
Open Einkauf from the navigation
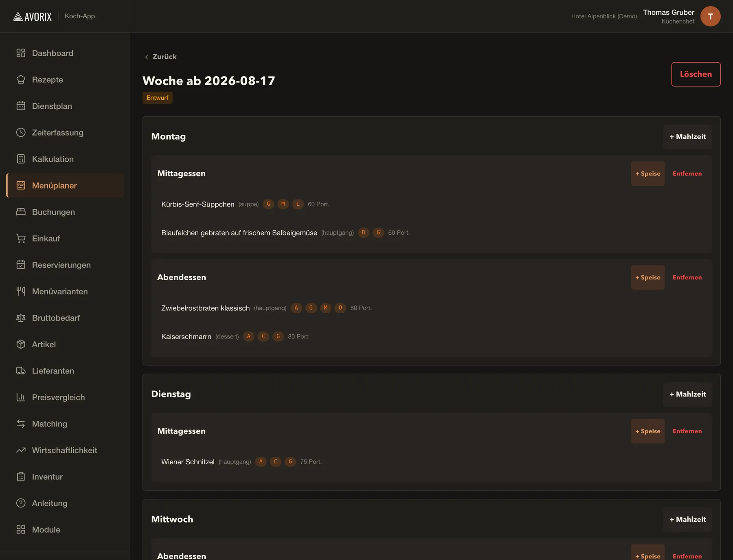tap(65, 238)
